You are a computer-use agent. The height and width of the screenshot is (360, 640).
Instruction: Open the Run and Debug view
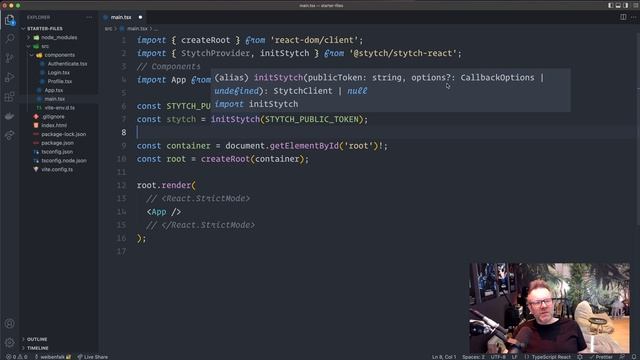[x=10, y=77]
